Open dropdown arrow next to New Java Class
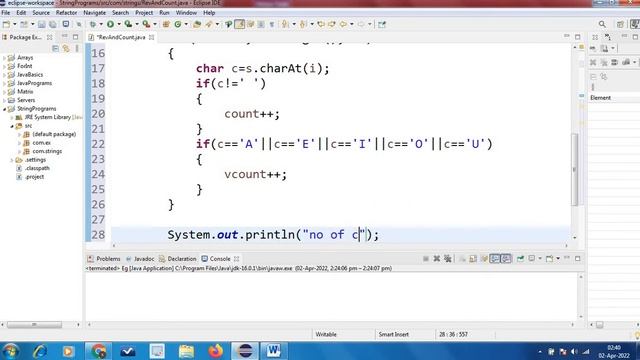The image size is (640, 360). (x=186, y=24)
